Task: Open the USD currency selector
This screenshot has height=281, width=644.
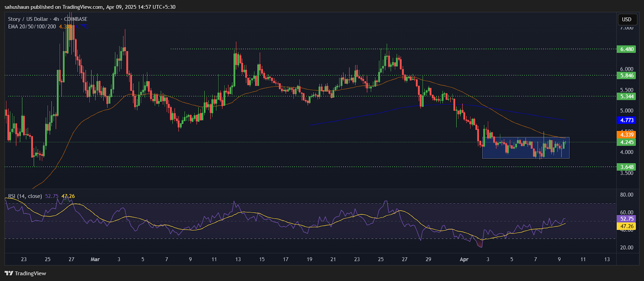Action: point(627,19)
